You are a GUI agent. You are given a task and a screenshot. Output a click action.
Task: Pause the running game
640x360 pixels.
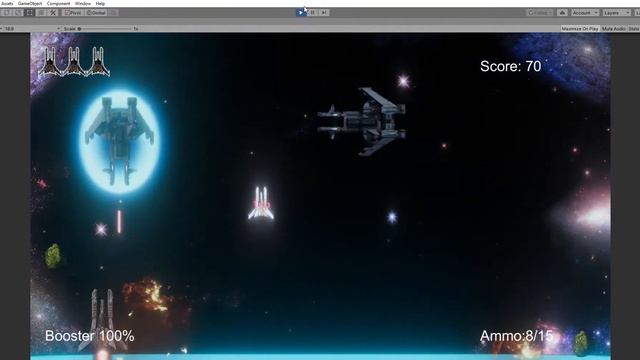(312, 13)
